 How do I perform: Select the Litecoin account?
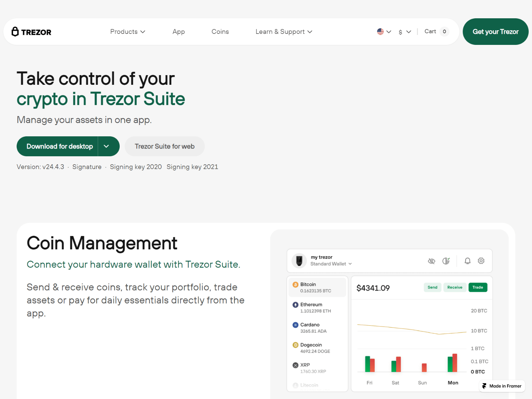(317, 385)
